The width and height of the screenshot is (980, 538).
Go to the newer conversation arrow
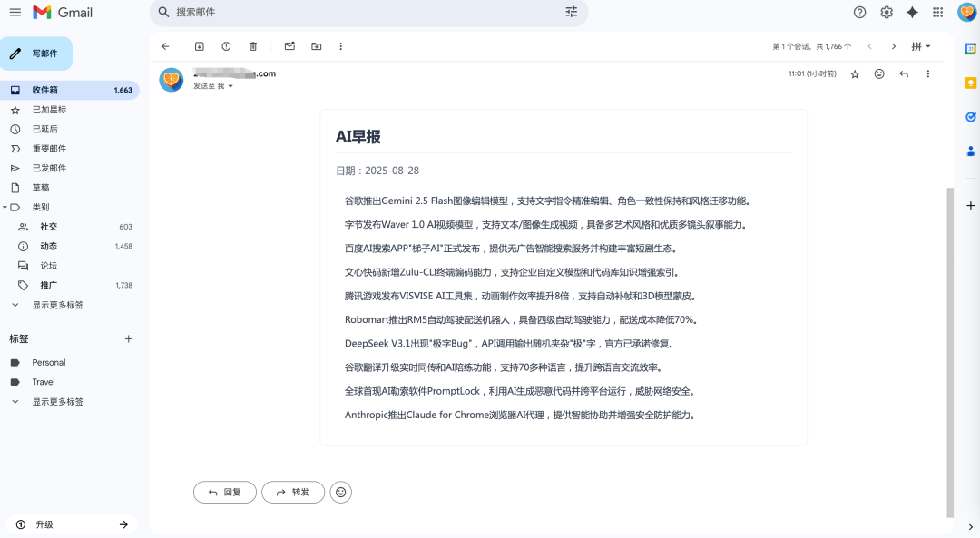(x=869, y=46)
